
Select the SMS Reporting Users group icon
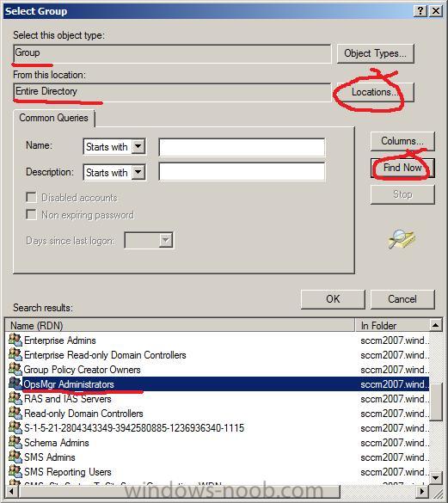pos(15,471)
